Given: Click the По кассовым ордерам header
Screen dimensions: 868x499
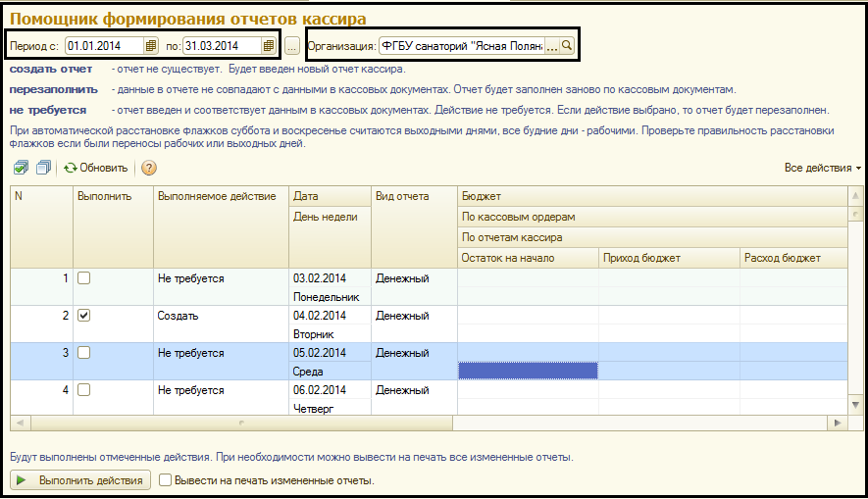Looking at the screenshot, I should pyautogui.click(x=652, y=217).
